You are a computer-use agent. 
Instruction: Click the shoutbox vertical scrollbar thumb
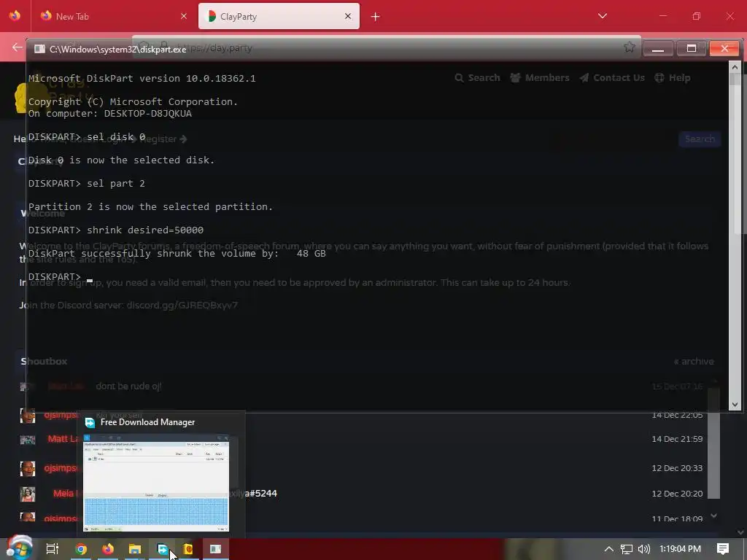713,443
